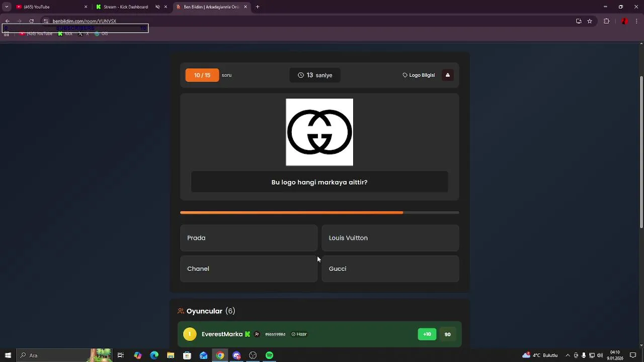Click the address bar URL

point(84,21)
